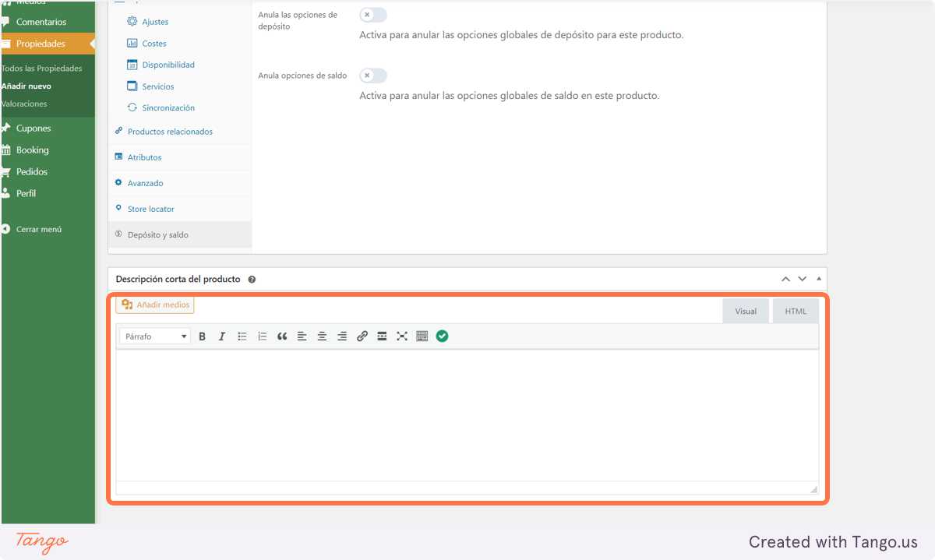Open the Disponibilidad tab label
Image resolution: width=935 pixels, height=560 pixels.
tap(168, 65)
